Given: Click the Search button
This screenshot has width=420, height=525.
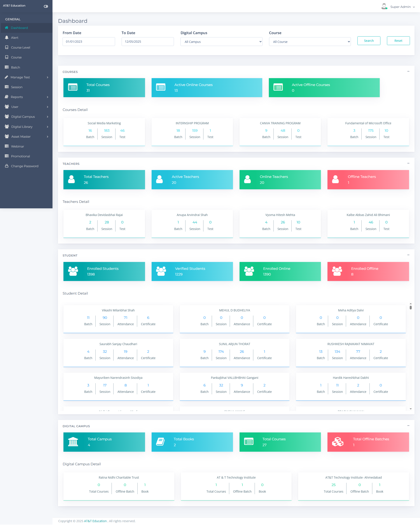Looking at the screenshot, I should click(369, 41).
